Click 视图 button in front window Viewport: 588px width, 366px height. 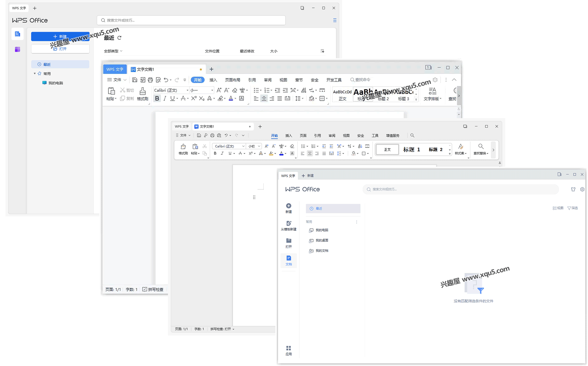tap(558, 208)
